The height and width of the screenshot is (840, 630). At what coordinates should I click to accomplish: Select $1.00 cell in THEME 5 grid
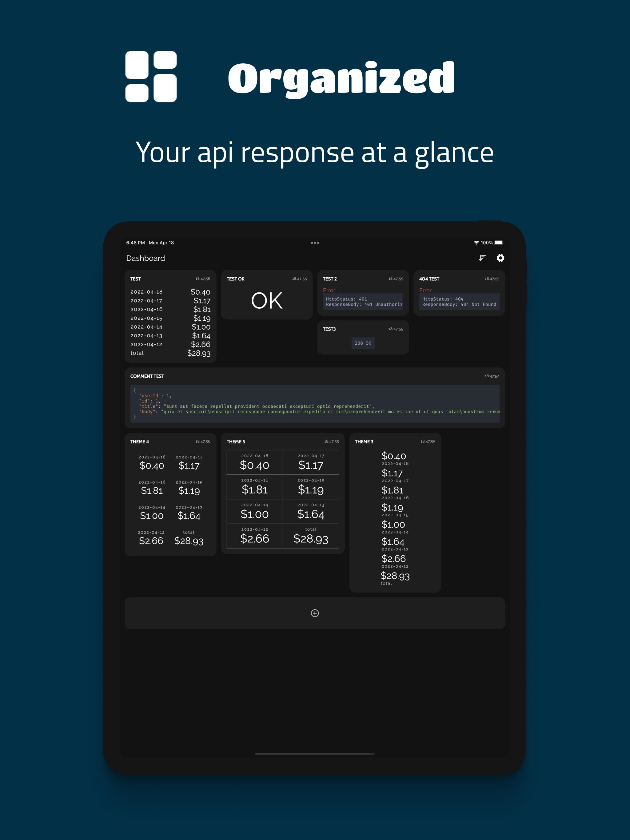[x=255, y=511]
